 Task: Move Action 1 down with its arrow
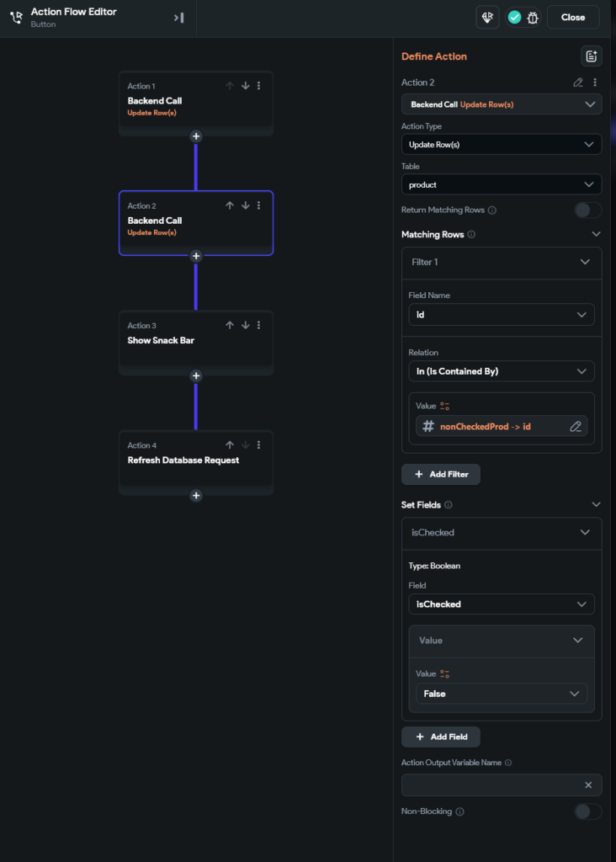(246, 86)
